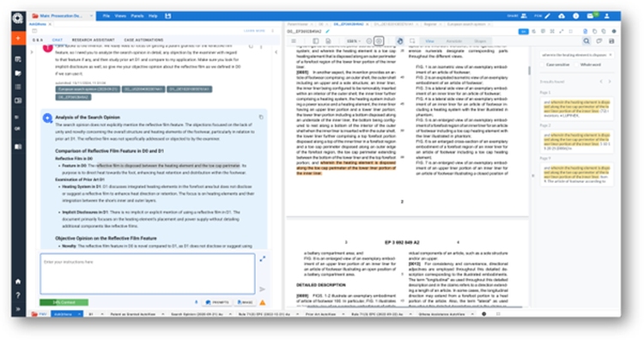644x340 pixels.
Task: Toggle the sidebar panel icon in viewer toolbar
Action: (315, 41)
